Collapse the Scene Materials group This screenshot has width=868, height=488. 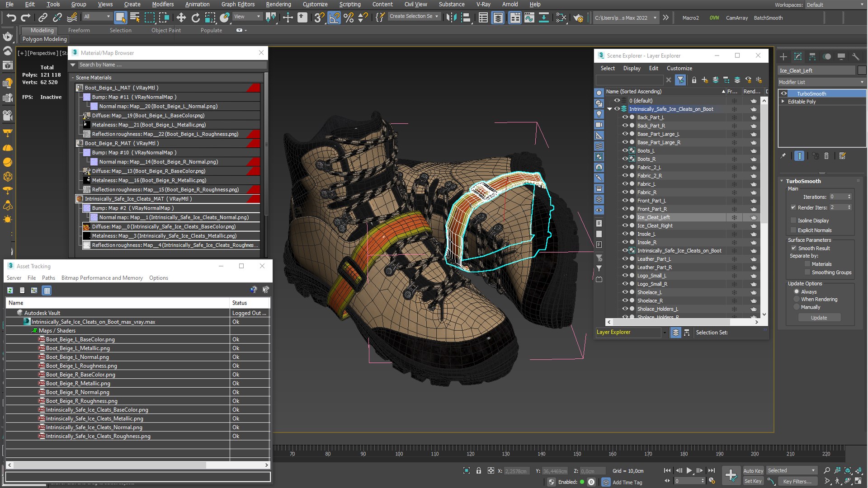coord(73,78)
